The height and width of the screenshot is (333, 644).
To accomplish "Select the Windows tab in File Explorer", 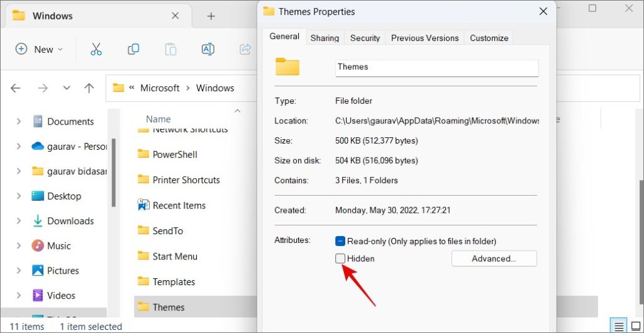I will click(99, 16).
